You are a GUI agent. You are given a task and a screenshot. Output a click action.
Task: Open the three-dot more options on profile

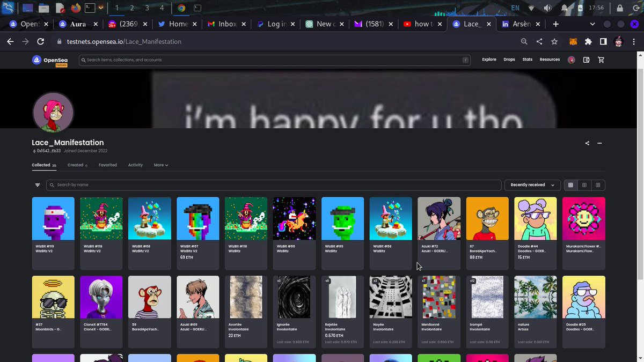(x=599, y=143)
